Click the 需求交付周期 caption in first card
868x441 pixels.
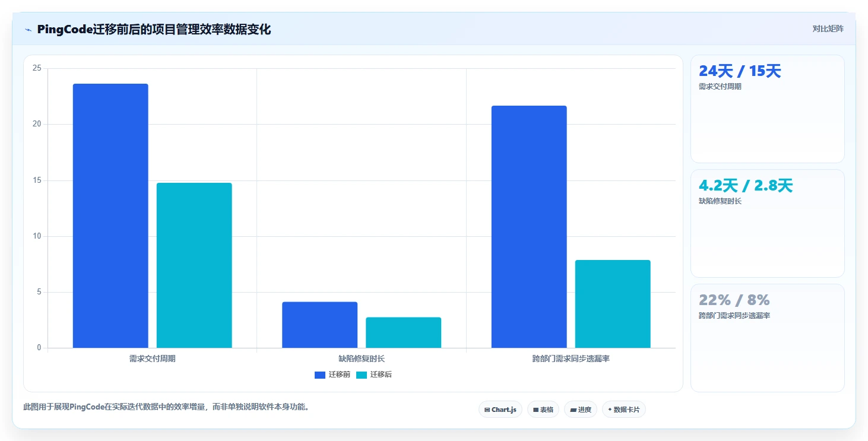pyautogui.click(x=720, y=87)
